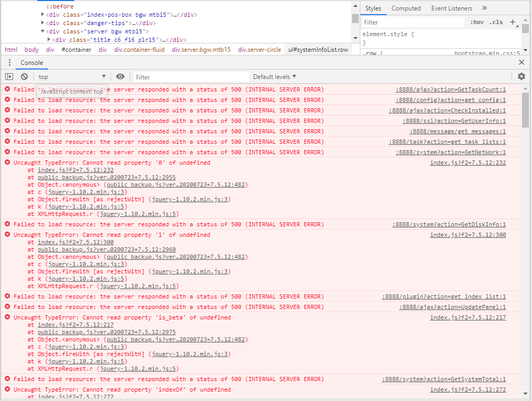
Task: Toggle the :hov element state panel
Action: (477, 22)
